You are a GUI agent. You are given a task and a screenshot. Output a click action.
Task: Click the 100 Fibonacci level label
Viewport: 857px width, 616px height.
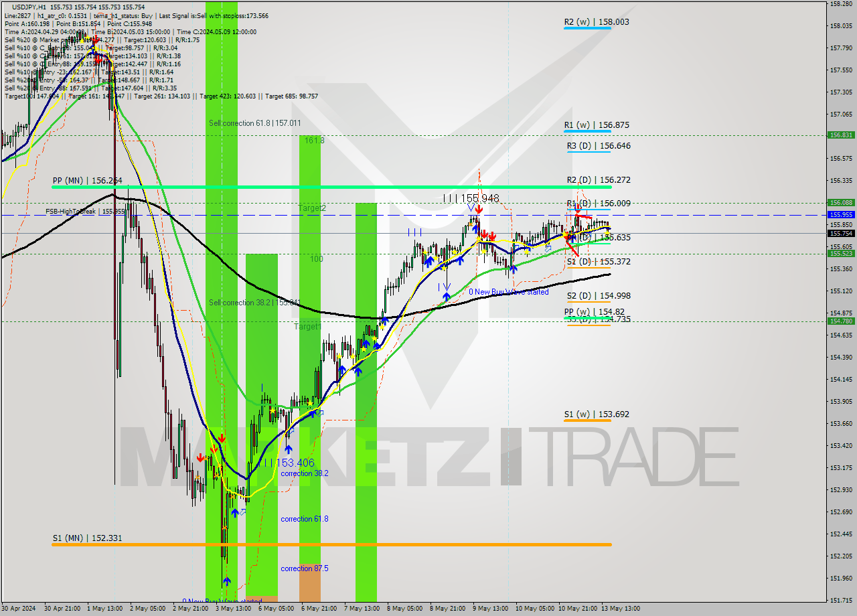pos(316,258)
